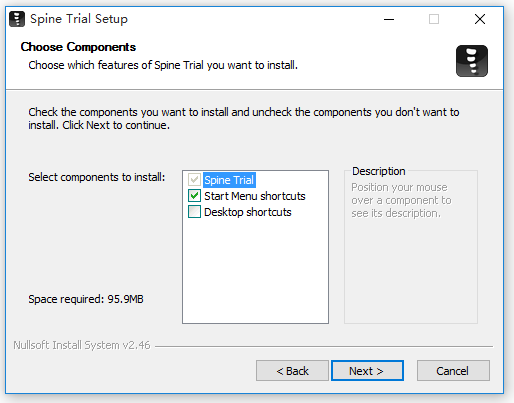The height and width of the screenshot is (403, 514).
Task: Click empty area of components list box
Action: (x=255, y=270)
